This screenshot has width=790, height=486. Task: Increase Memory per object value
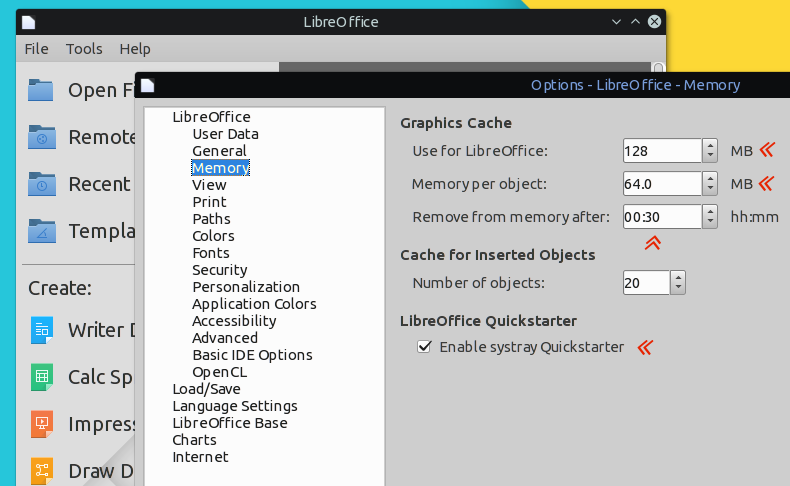click(x=710, y=178)
